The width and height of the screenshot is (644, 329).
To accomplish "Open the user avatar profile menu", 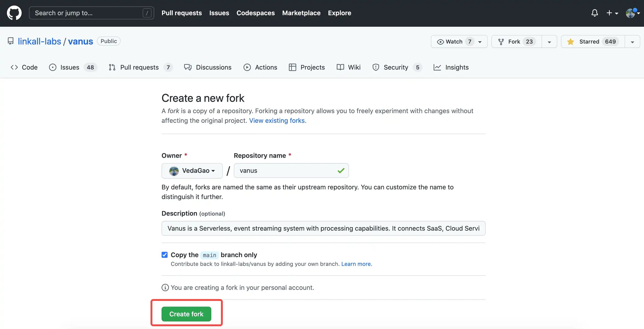I will pos(632,13).
